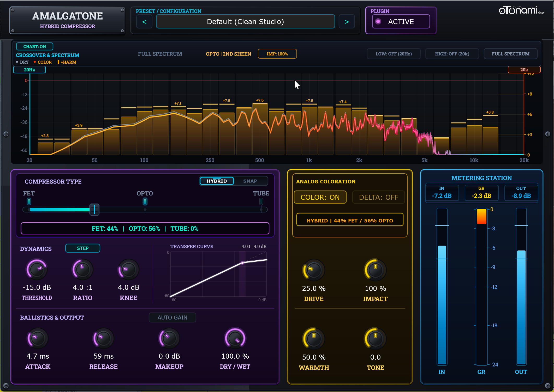The image size is (554, 392).
Task: Click the FULL SPECTRUM label near crossover title
Action: 160,54
